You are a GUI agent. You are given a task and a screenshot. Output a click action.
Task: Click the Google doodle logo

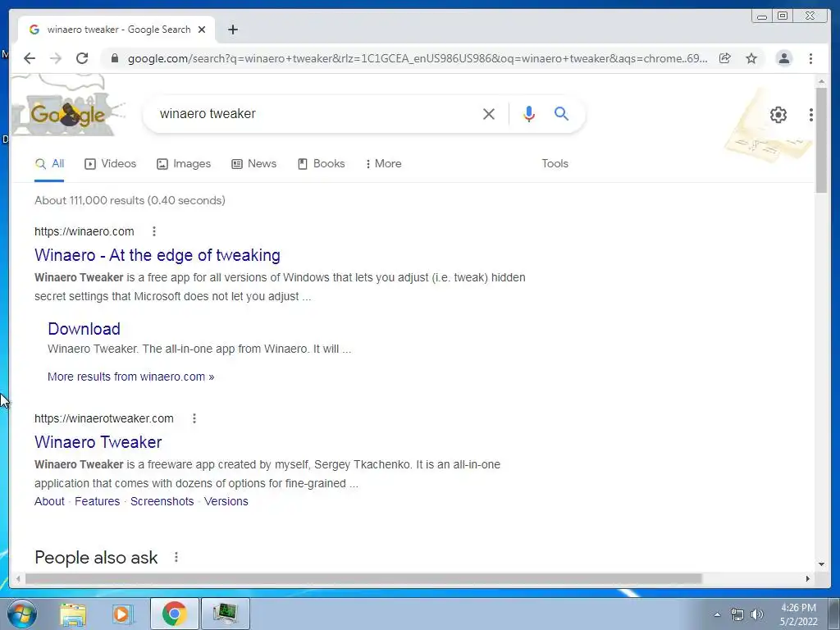coord(68,113)
